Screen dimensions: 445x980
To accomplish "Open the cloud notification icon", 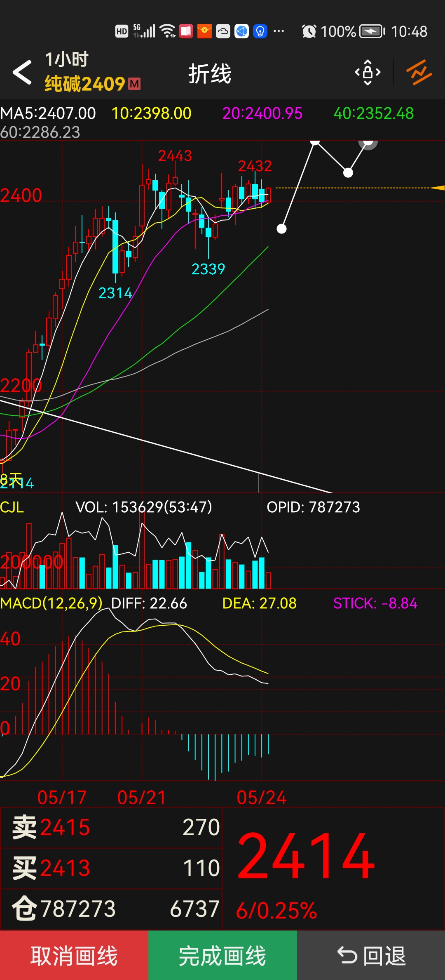I will click(x=223, y=31).
